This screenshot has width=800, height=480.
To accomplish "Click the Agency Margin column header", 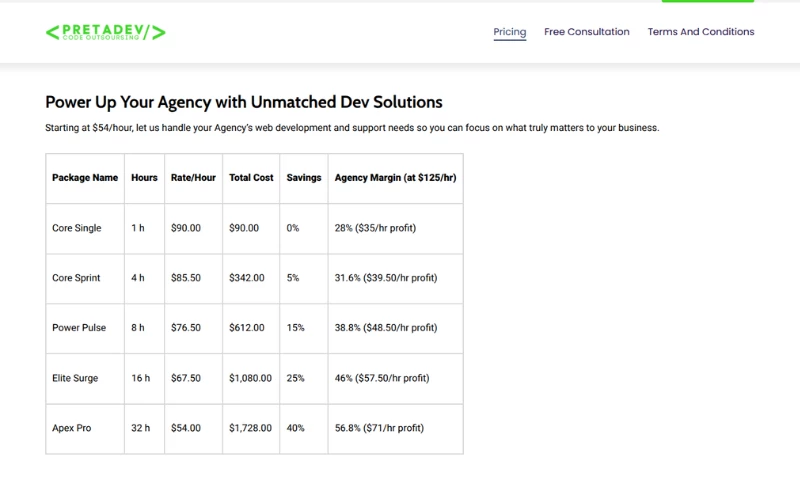I will point(395,178).
